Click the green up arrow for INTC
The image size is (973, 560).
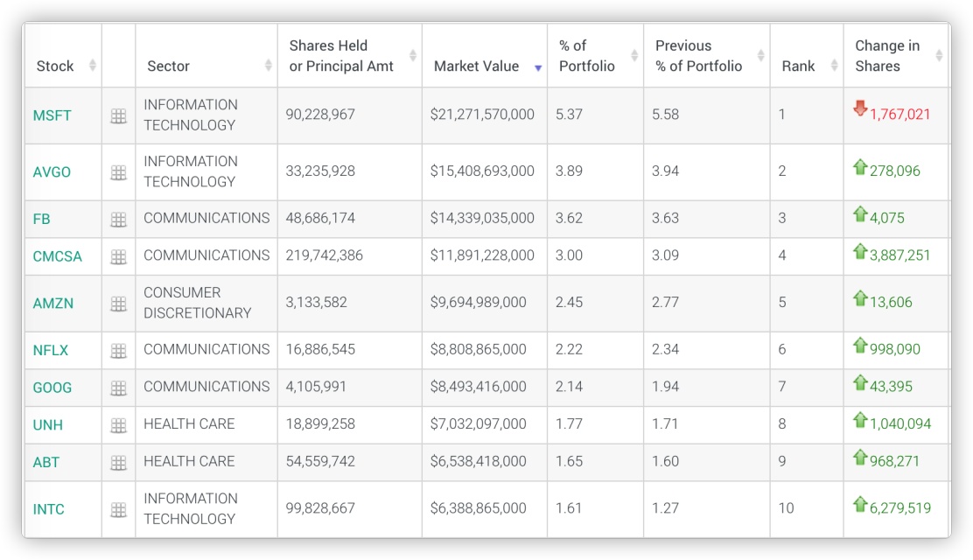tap(860, 504)
